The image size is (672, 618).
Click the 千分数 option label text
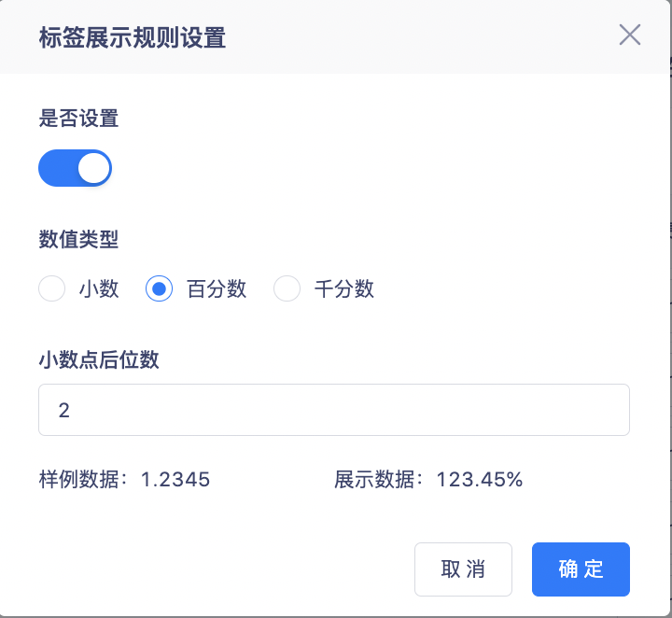point(344,288)
